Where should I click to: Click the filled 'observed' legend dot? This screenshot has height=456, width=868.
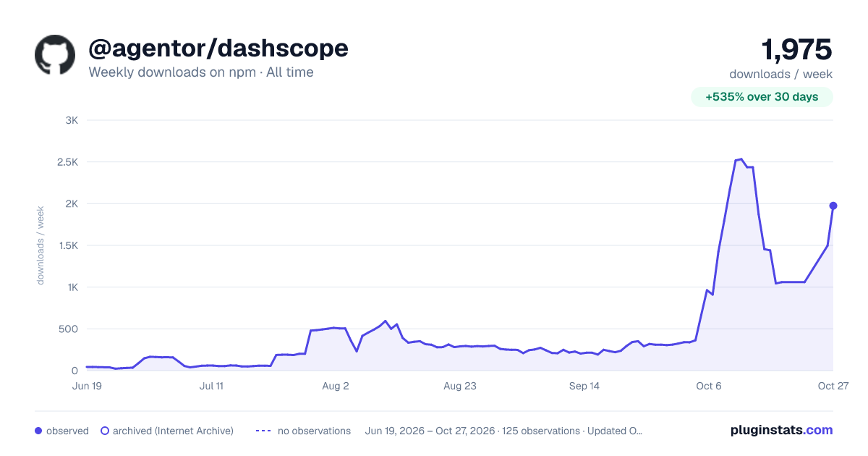(38, 431)
